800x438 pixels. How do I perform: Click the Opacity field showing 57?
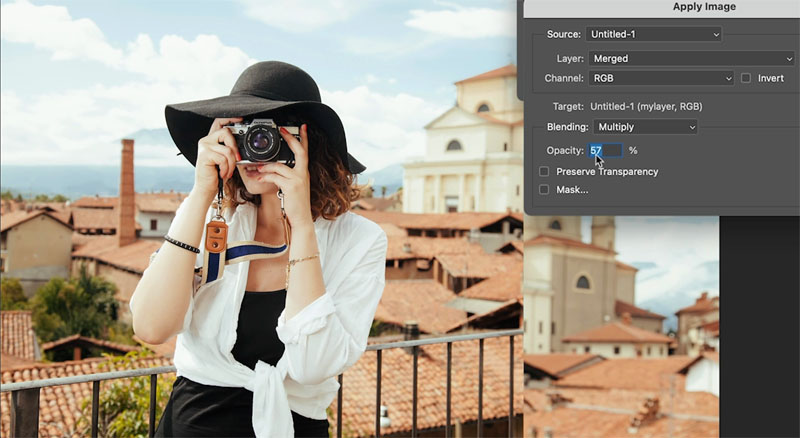click(606, 150)
